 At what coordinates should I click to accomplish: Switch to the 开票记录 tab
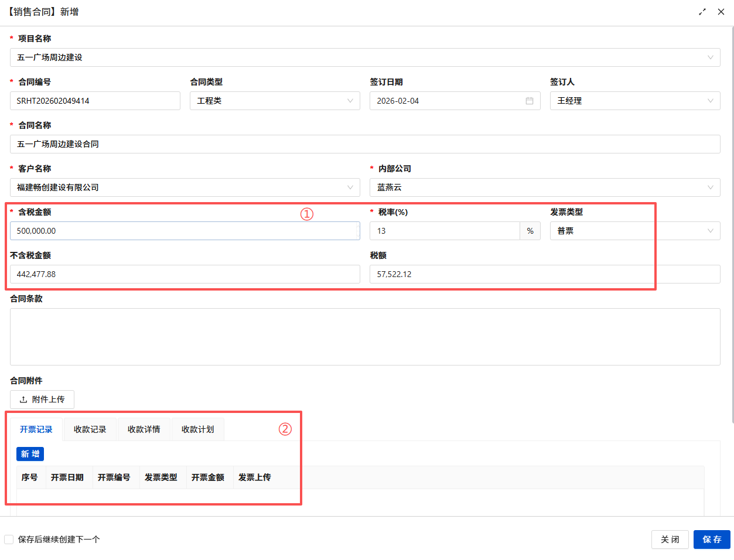point(36,429)
